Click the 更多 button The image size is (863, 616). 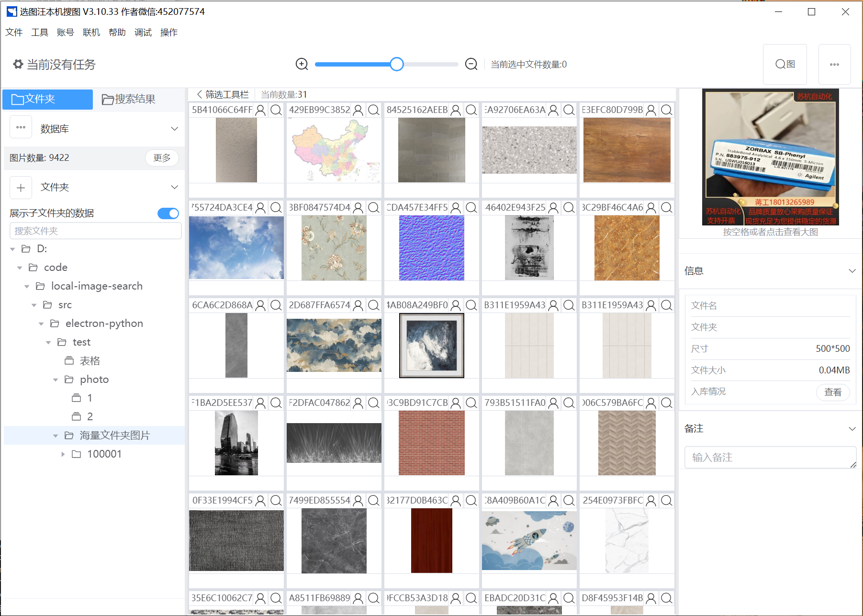162,158
